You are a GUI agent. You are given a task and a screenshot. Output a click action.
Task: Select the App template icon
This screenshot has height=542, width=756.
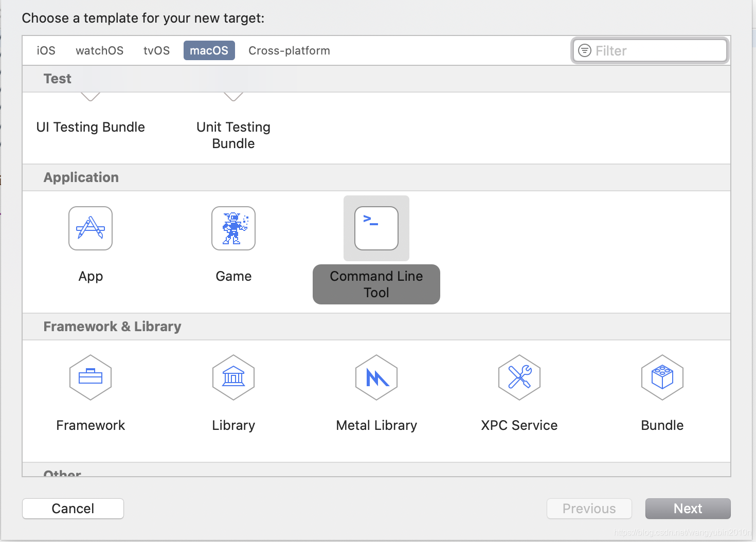[x=91, y=228]
